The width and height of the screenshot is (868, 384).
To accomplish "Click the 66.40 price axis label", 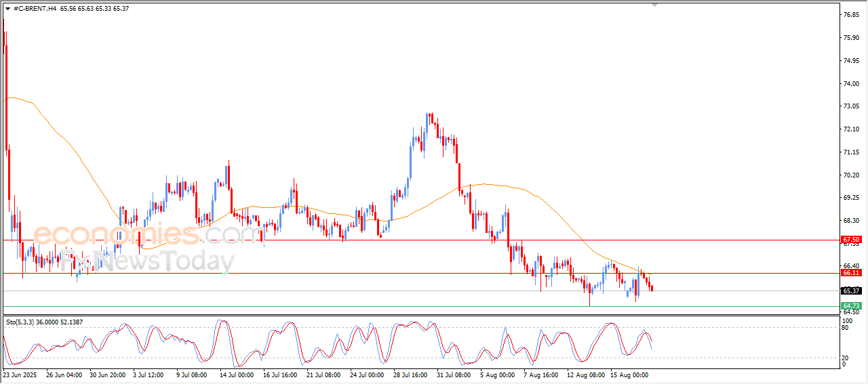I will coord(851,266).
